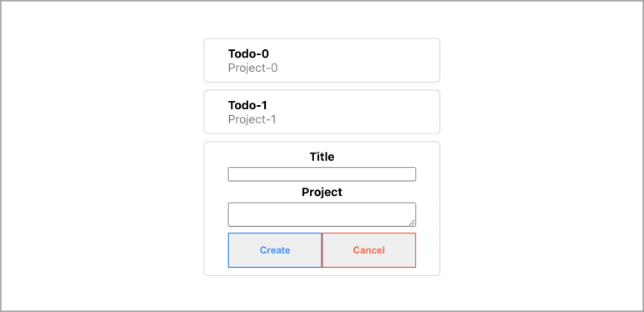The height and width of the screenshot is (312, 644).
Task: Click the Title field label
Action: pyautogui.click(x=322, y=157)
